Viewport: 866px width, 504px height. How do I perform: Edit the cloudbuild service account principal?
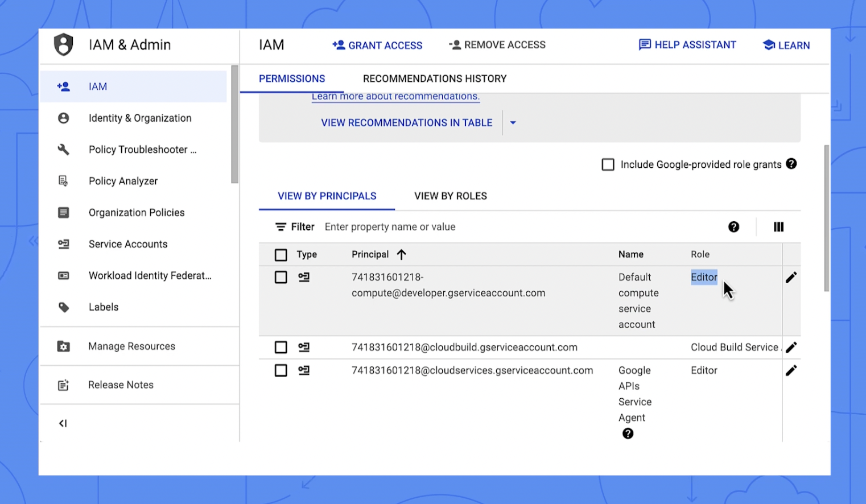791,348
